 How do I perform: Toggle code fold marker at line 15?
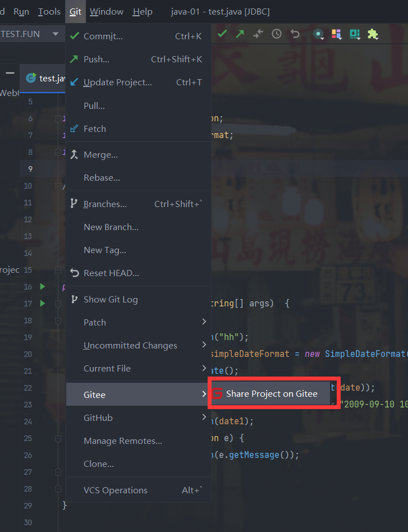(x=58, y=270)
